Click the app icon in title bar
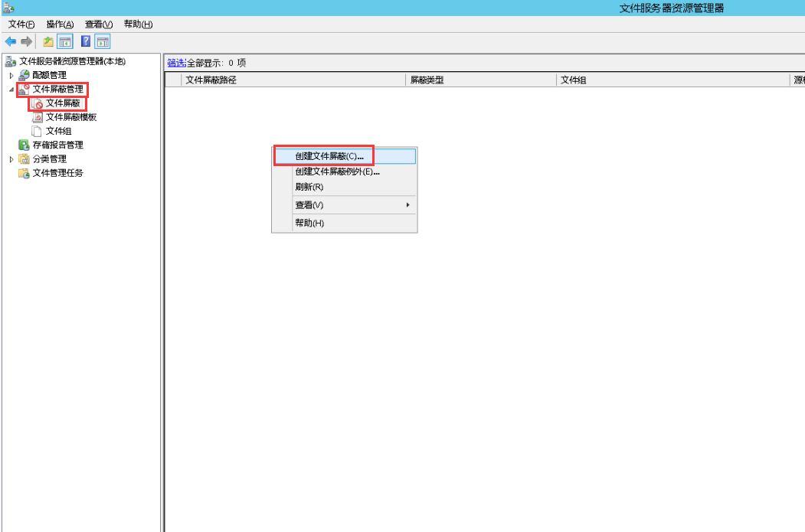 pos(8,8)
